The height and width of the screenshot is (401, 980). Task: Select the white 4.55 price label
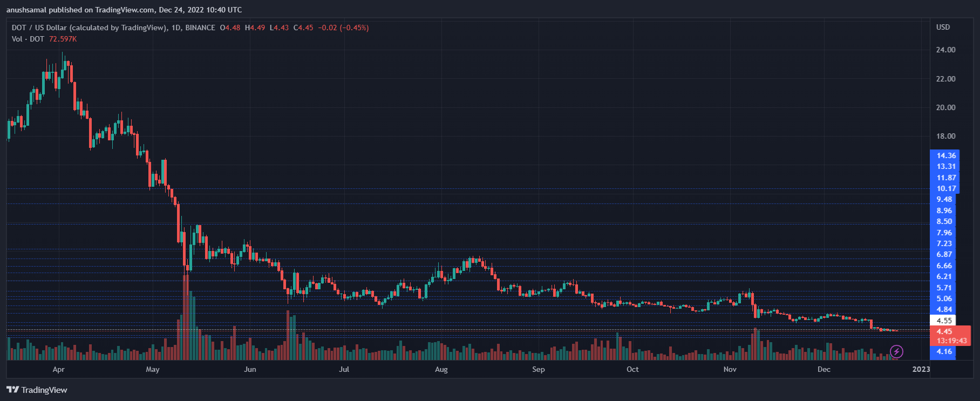pos(944,321)
